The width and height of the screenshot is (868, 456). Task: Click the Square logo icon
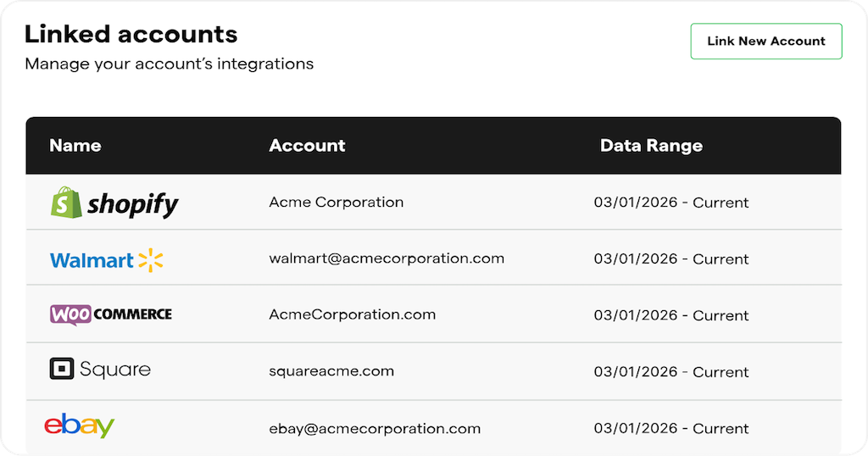point(100,370)
